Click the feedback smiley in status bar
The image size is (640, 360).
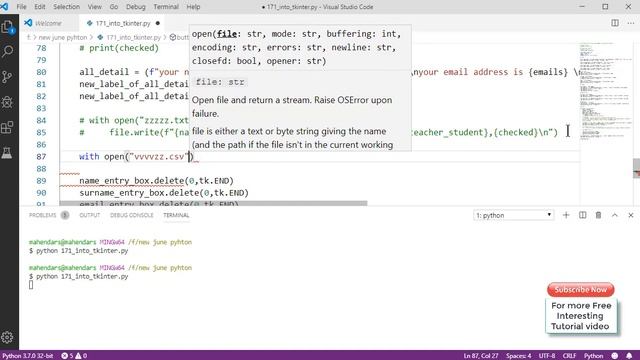point(615,356)
